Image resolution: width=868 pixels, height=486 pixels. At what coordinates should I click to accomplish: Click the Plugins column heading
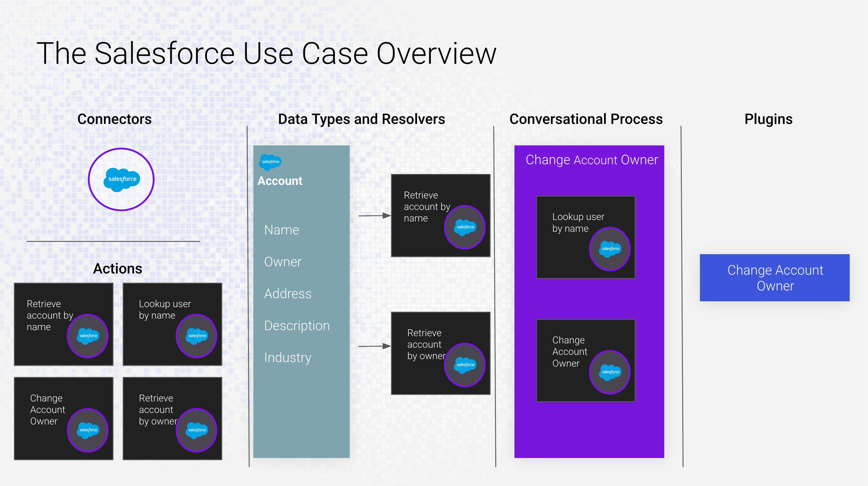point(768,119)
